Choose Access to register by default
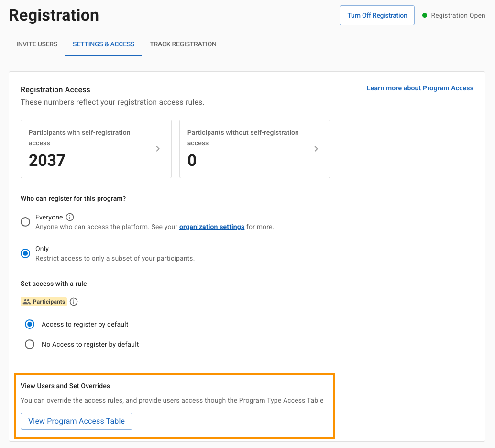495x448 pixels. pyautogui.click(x=30, y=324)
